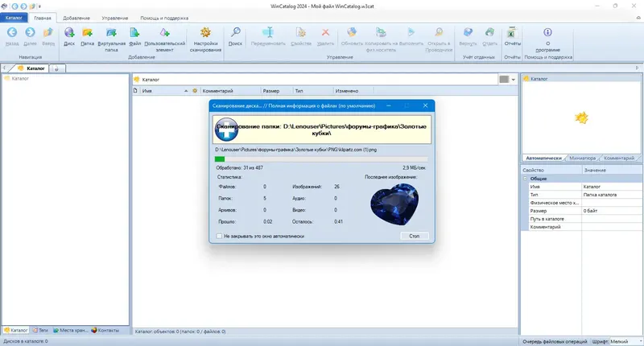Click the quick access folder-up icon in title bar
Screen dimensions: 644x346
point(32,6)
